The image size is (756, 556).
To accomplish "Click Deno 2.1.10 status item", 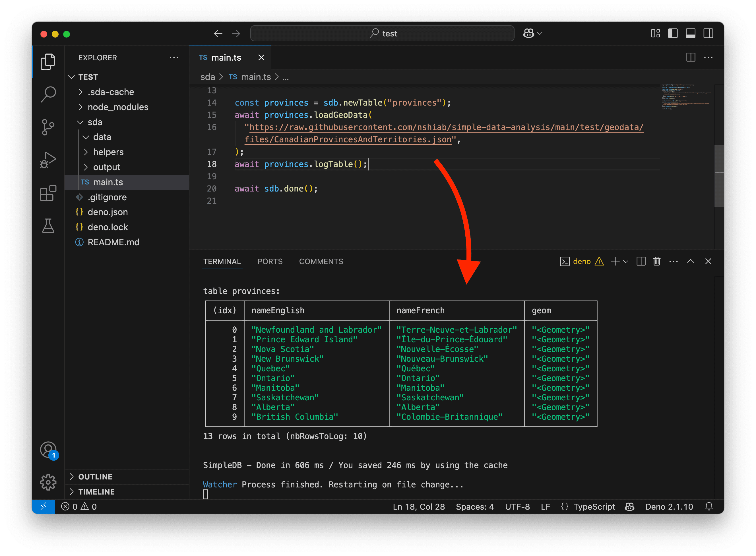I will coord(669,506).
